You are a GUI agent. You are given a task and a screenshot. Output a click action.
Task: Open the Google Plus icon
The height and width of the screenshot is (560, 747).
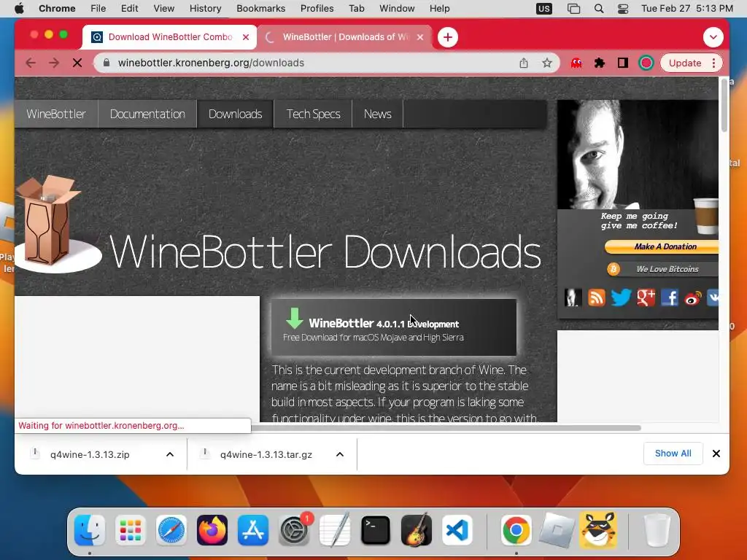coord(646,297)
